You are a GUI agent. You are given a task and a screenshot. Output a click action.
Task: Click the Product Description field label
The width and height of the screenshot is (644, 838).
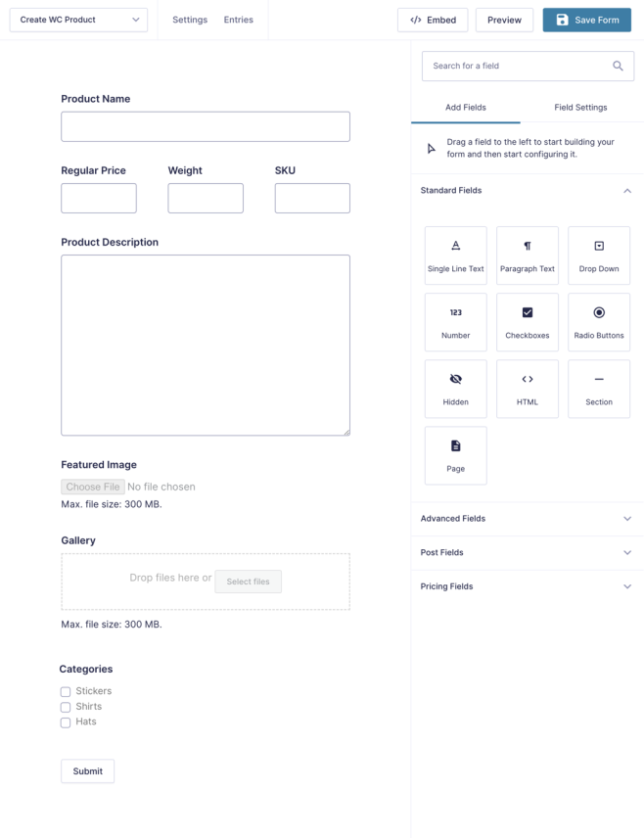tap(110, 242)
